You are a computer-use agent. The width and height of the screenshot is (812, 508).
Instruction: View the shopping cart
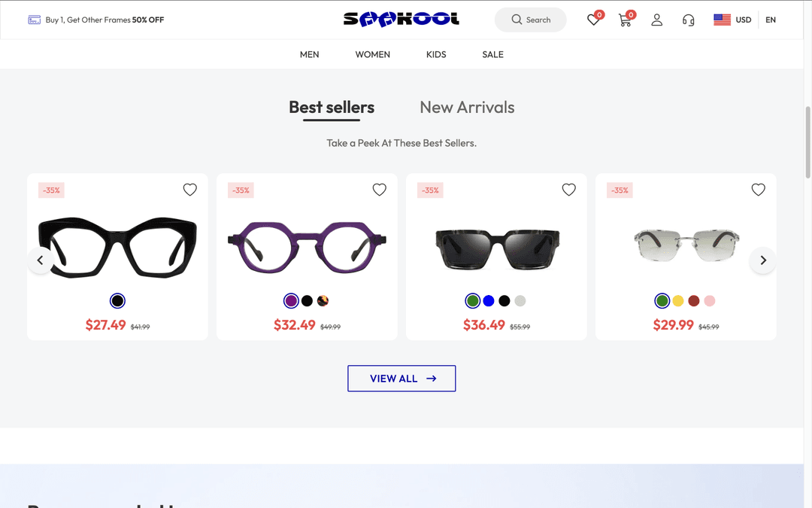pos(625,20)
